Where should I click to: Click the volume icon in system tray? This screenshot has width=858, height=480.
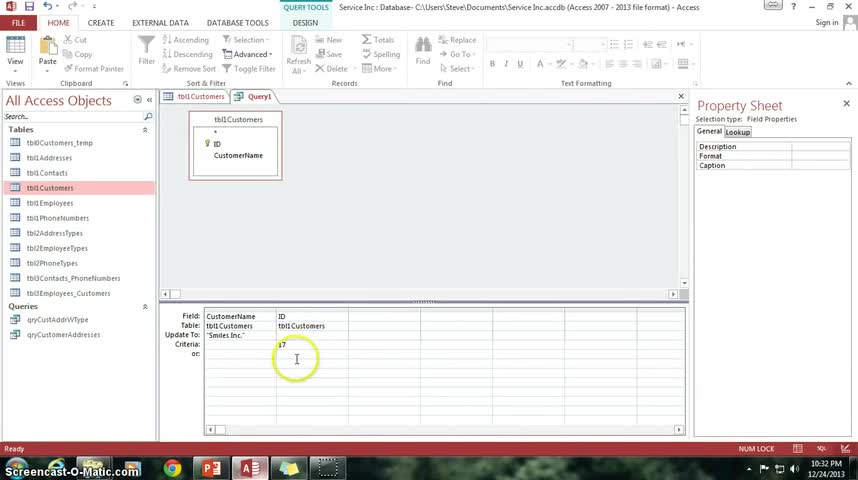(795, 469)
